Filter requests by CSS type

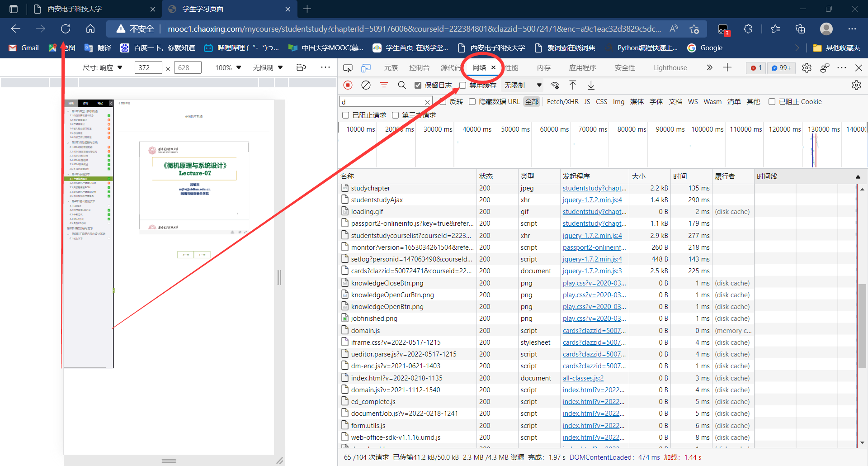(x=602, y=102)
